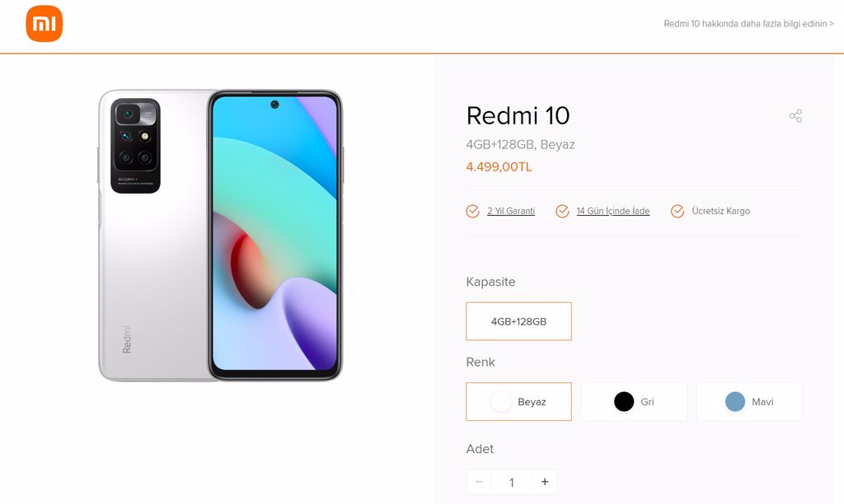Image resolution: width=844 pixels, height=504 pixels.
Task: Click the 14 Gün İçinde İade checkmark icon
Action: tap(562, 211)
